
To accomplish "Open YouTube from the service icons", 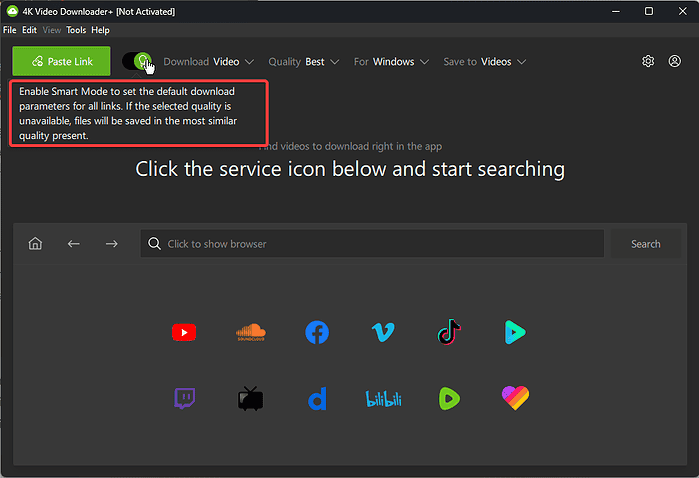I will pos(183,333).
